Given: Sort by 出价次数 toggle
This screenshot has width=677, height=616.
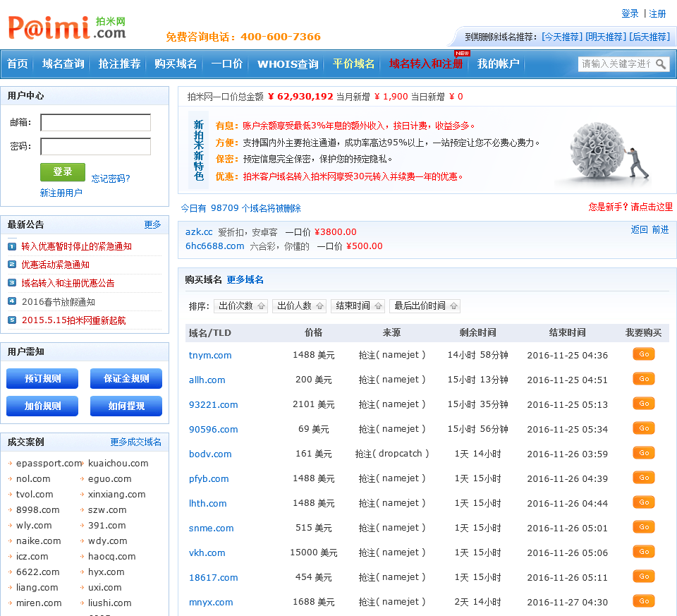Looking at the screenshot, I should coord(241,306).
